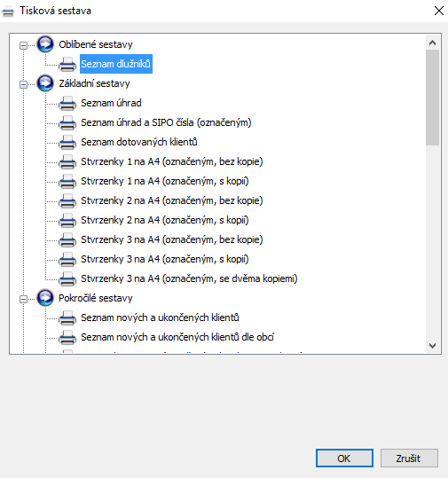The width and height of the screenshot is (448, 478).
Task: Select Stvrzenky 1 na A4 bez kopie
Action: click(x=172, y=161)
